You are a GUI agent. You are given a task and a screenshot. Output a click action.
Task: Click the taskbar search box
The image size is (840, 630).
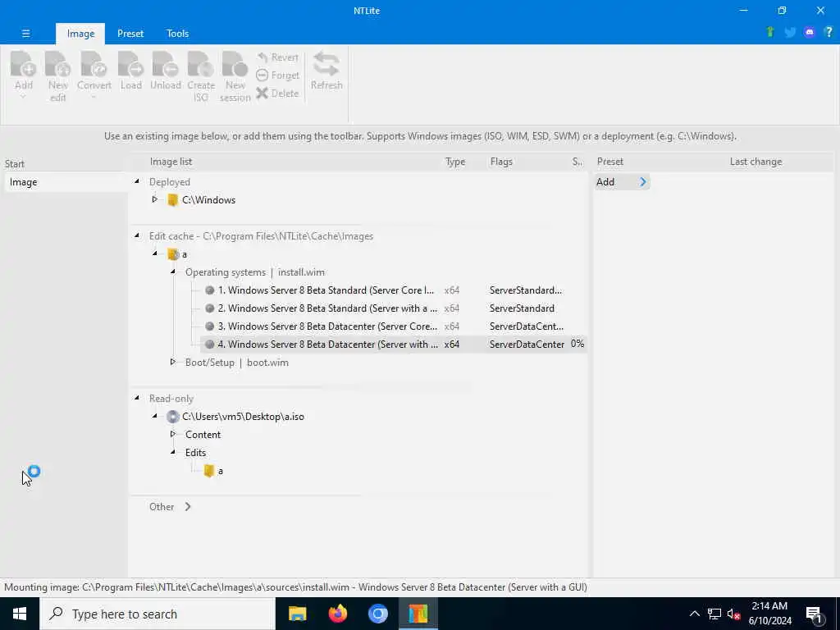click(157, 614)
